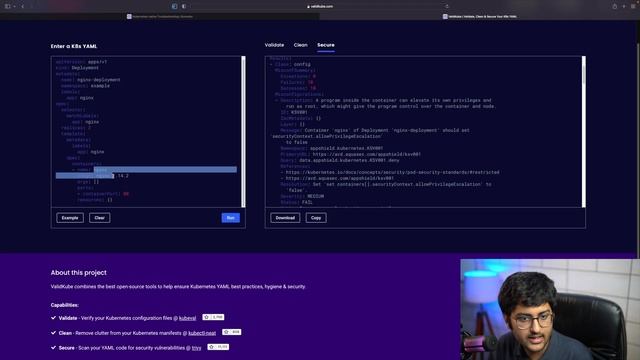The image size is (640, 360).
Task: Click the kubectl-neat GitHub star badge
Action: tap(231, 332)
